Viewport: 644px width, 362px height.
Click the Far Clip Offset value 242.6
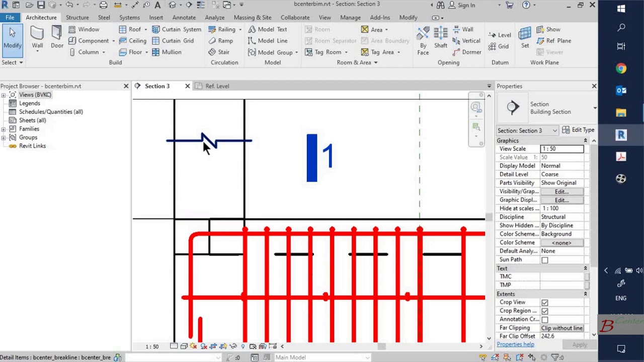[x=561, y=336]
